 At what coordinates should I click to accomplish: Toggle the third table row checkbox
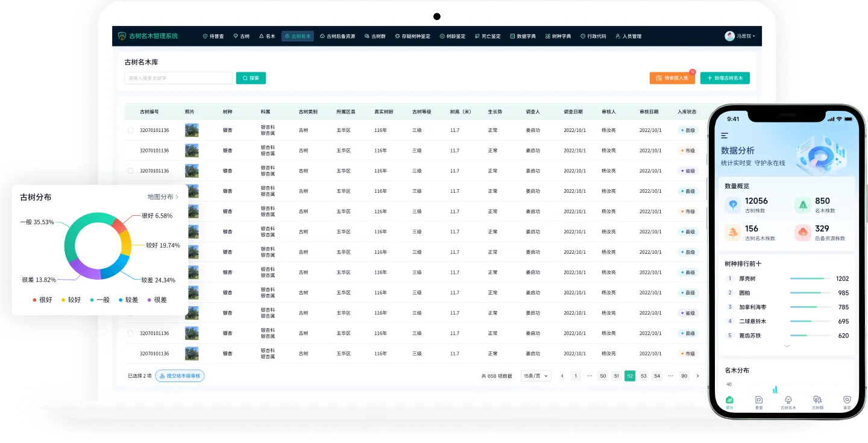pos(130,171)
